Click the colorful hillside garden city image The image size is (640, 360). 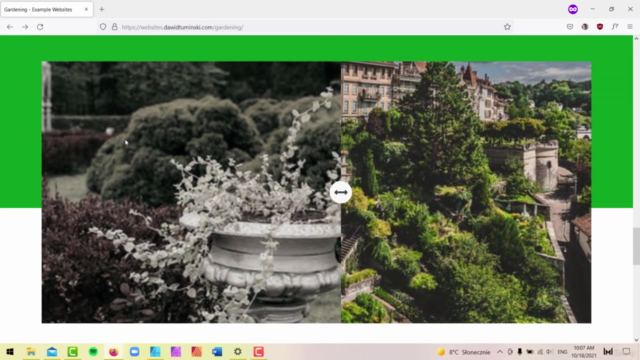click(x=466, y=192)
